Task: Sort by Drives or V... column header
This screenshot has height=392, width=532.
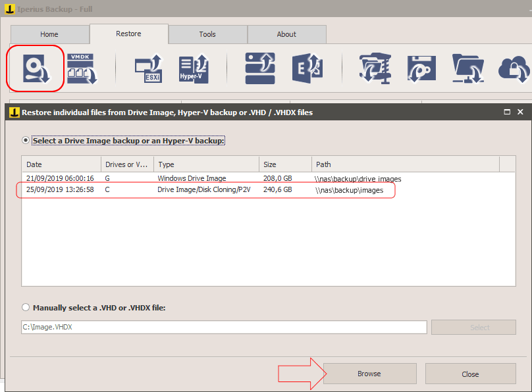Action: 127,164
